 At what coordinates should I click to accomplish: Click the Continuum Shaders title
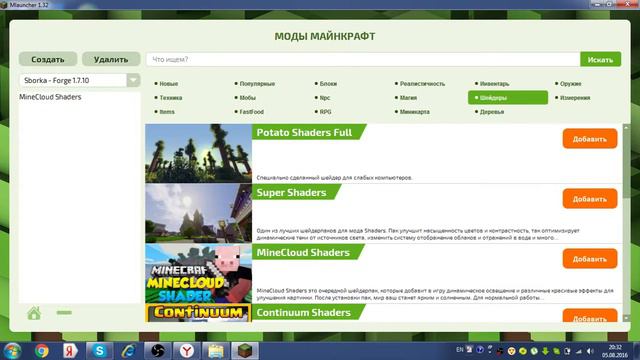point(304,313)
